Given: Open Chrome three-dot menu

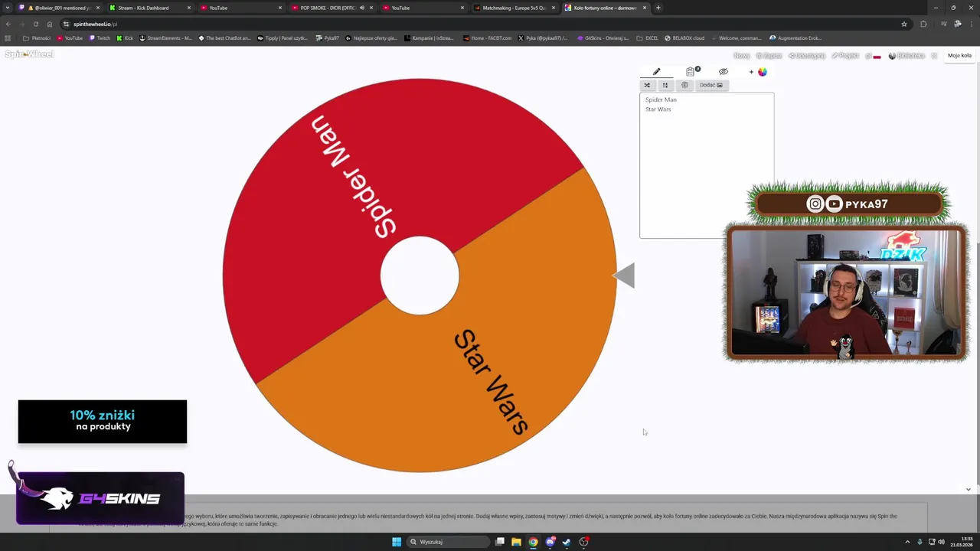Looking at the screenshot, I should pyautogui.click(x=971, y=24).
